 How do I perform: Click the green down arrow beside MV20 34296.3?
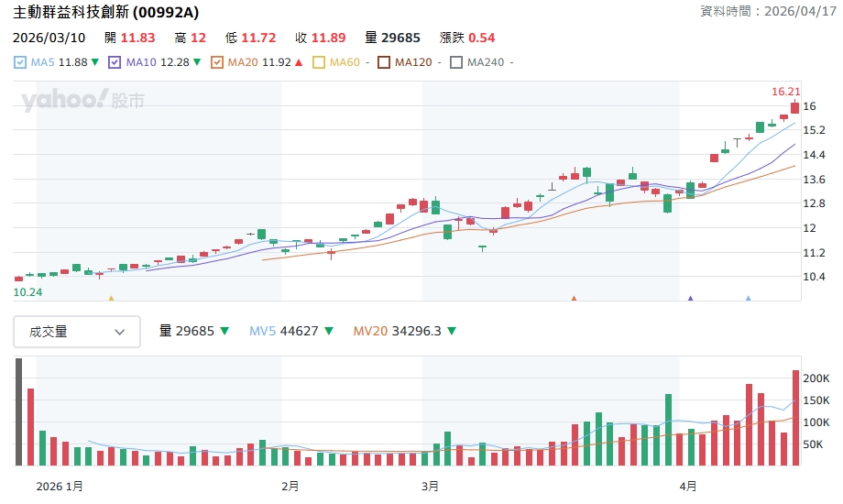[452, 331]
